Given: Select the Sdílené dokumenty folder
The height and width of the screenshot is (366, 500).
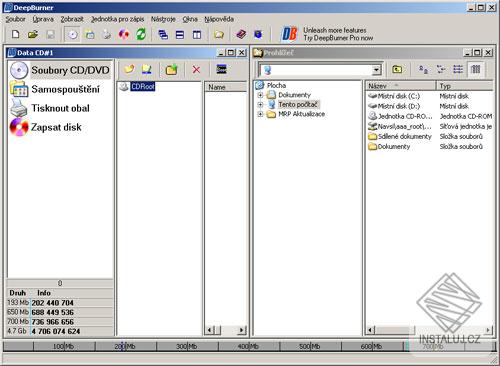Looking at the screenshot, I should click(400, 136).
